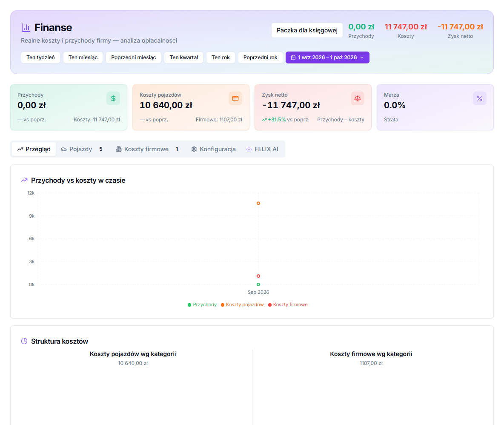This screenshot has width=504, height=425.
Task: Click the scales icon in Zysk netto card
Action: pos(358,98)
